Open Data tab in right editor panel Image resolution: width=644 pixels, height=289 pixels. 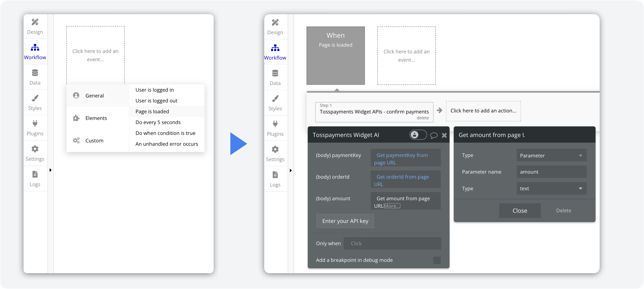(275, 78)
